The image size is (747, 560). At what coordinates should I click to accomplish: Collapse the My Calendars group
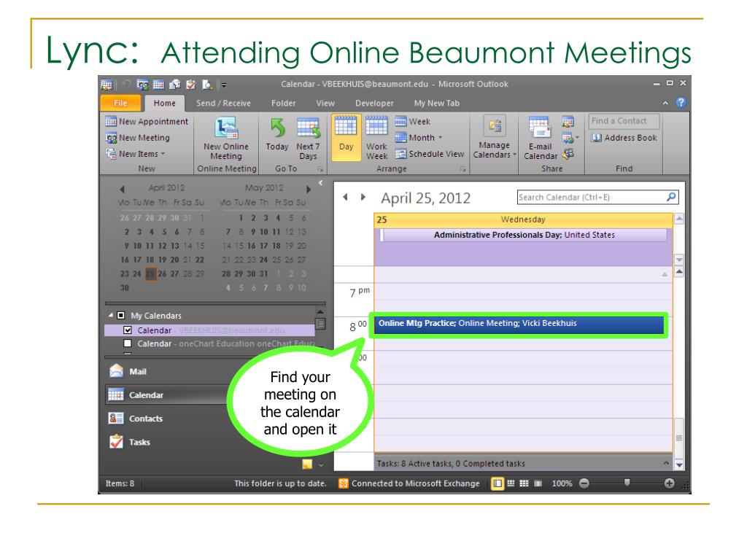111,315
